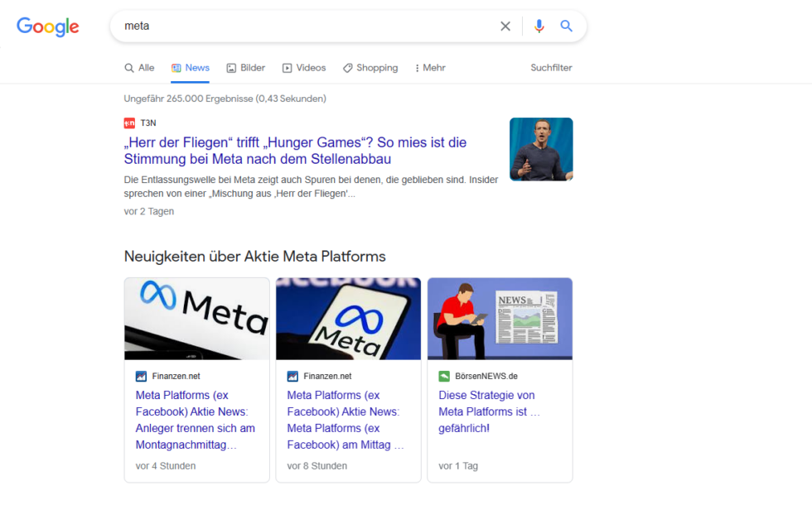812x505 pixels.
Task: Click the Die Entlassungswelle article snippet
Action: (x=311, y=187)
